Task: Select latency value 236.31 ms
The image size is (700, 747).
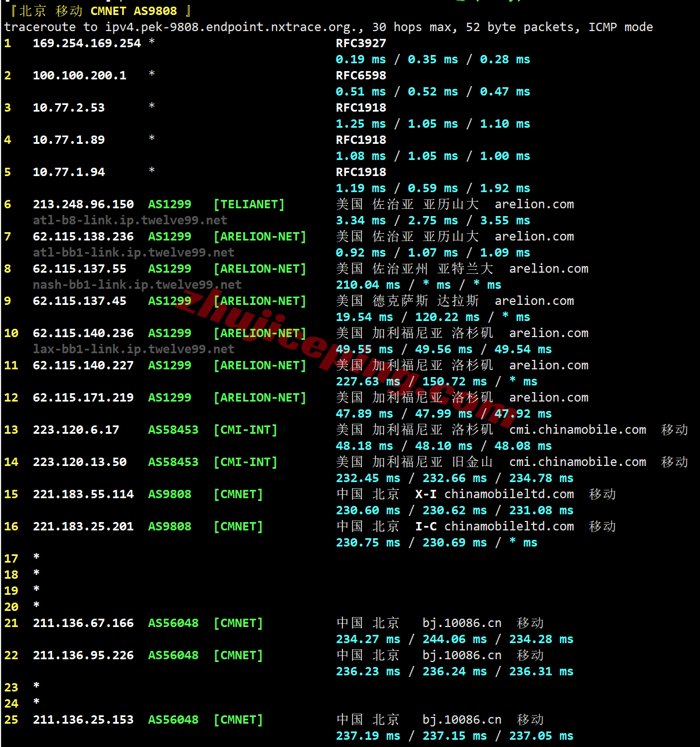Action: (x=541, y=671)
